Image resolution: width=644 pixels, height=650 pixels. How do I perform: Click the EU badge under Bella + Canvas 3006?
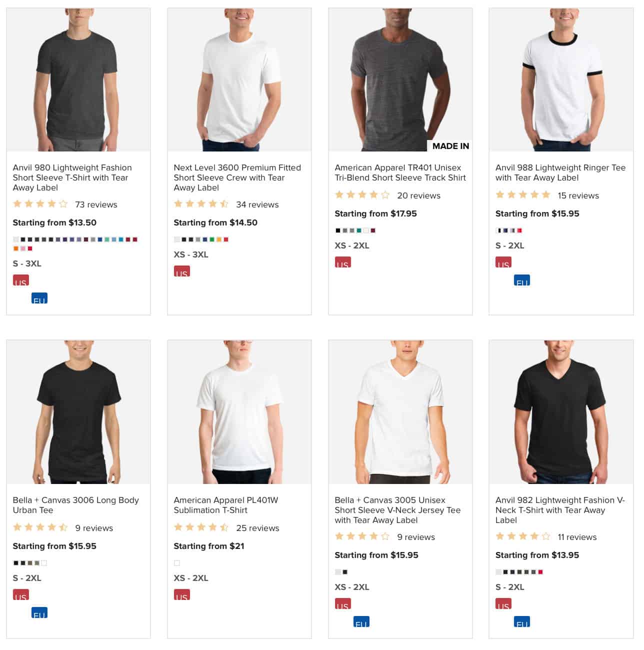pyautogui.click(x=40, y=613)
